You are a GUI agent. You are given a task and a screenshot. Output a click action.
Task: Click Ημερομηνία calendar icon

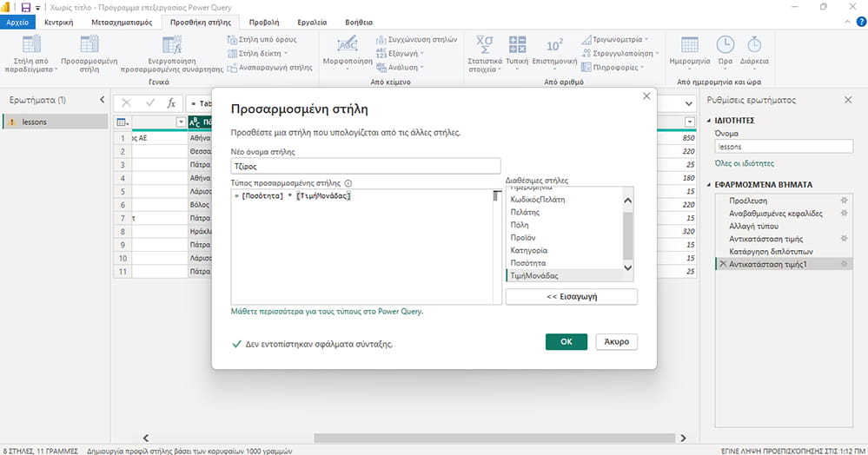[689, 44]
